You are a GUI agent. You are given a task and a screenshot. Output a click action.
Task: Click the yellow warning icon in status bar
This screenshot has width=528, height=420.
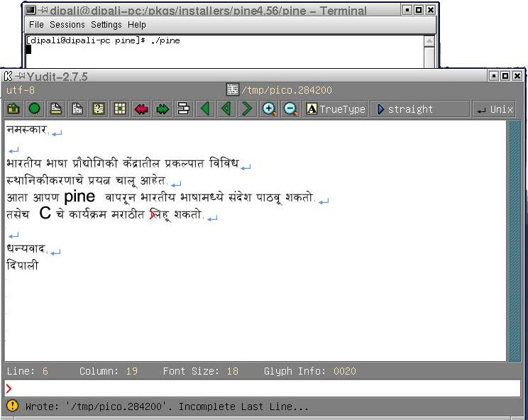click(x=13, y=406)
